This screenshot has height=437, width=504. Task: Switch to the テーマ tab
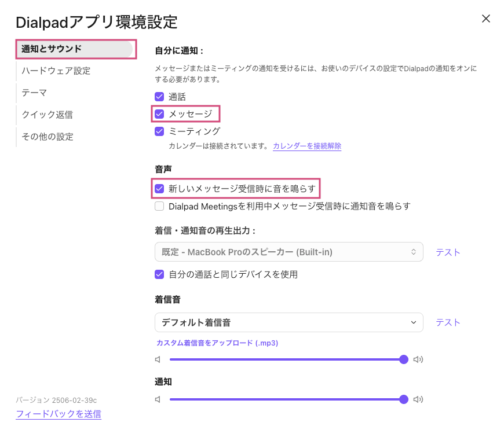coord(34,93)
